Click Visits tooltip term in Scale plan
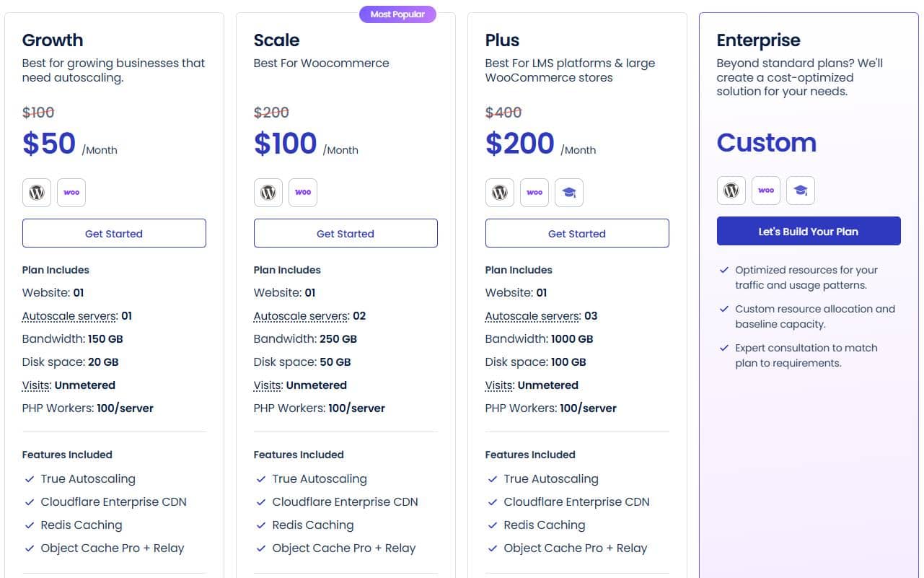 pos(268,385)
